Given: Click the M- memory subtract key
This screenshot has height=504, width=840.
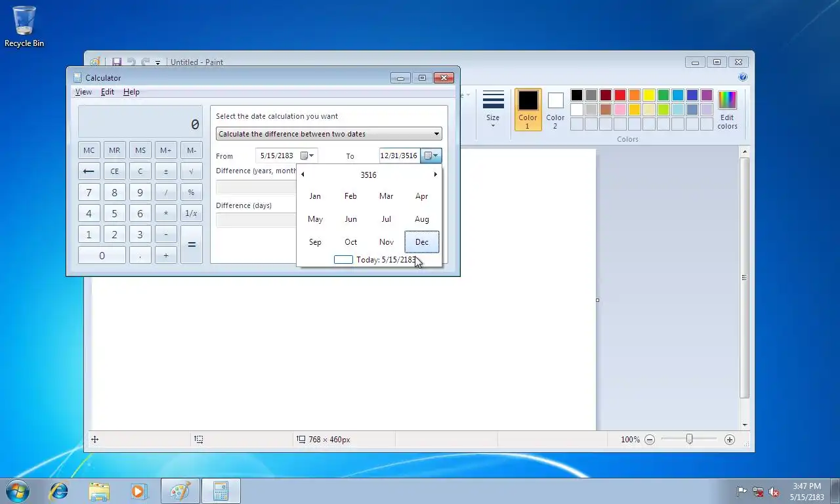Looking at the screenshot, I should (x=191, y=150).
